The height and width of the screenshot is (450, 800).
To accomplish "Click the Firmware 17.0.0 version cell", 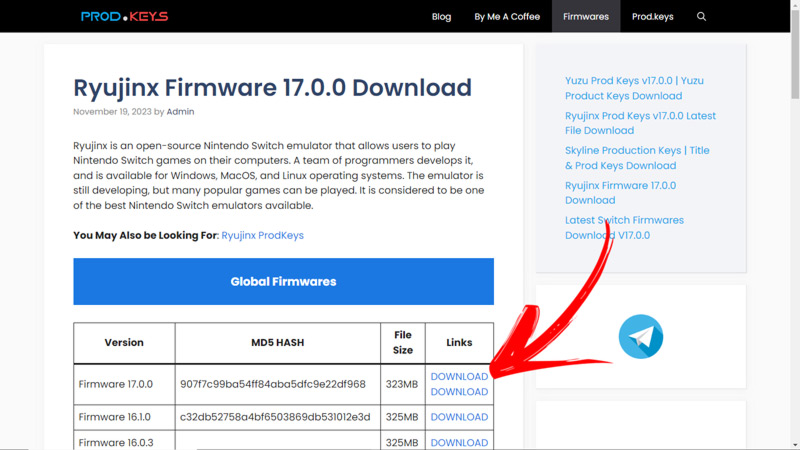I will [x=124, y=384].
